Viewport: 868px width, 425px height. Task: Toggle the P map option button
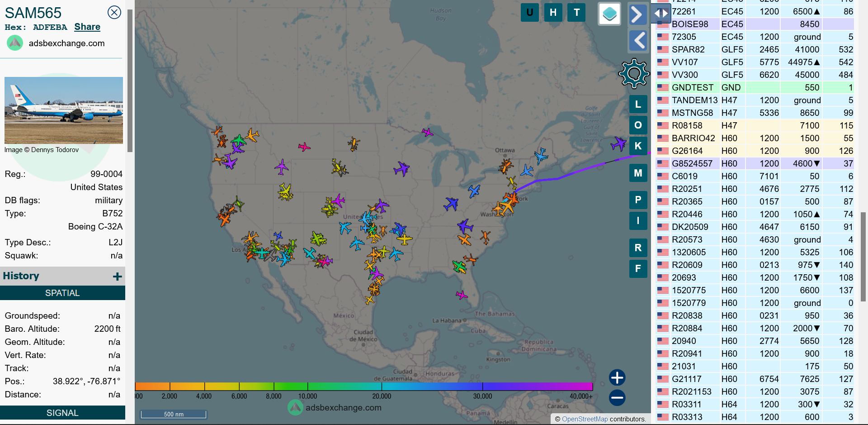638,200
